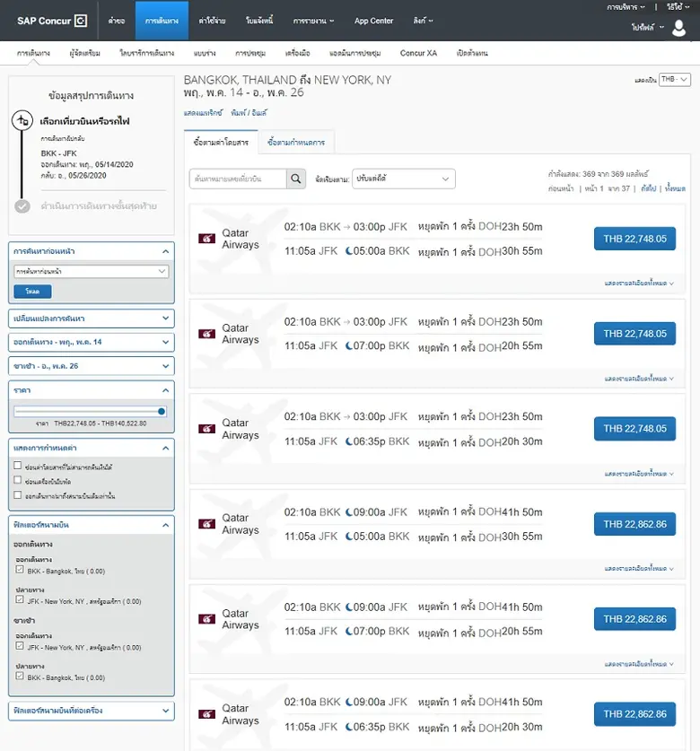This screenshot has height=751, width=700.
Task: Click Qatar Airways logo in fourth result
Action: pos(207,524)
